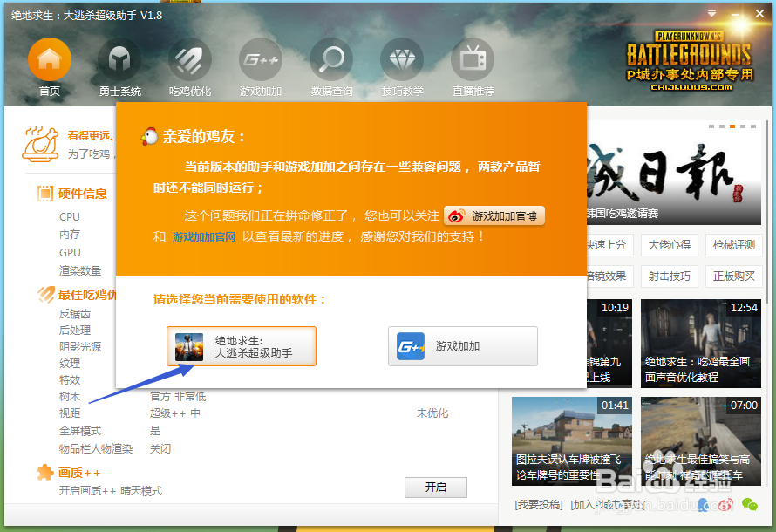The height and width of the screenshot is (532, 776).
Task: Click the 超级++ 中 value
Action: tap(175, 413)
